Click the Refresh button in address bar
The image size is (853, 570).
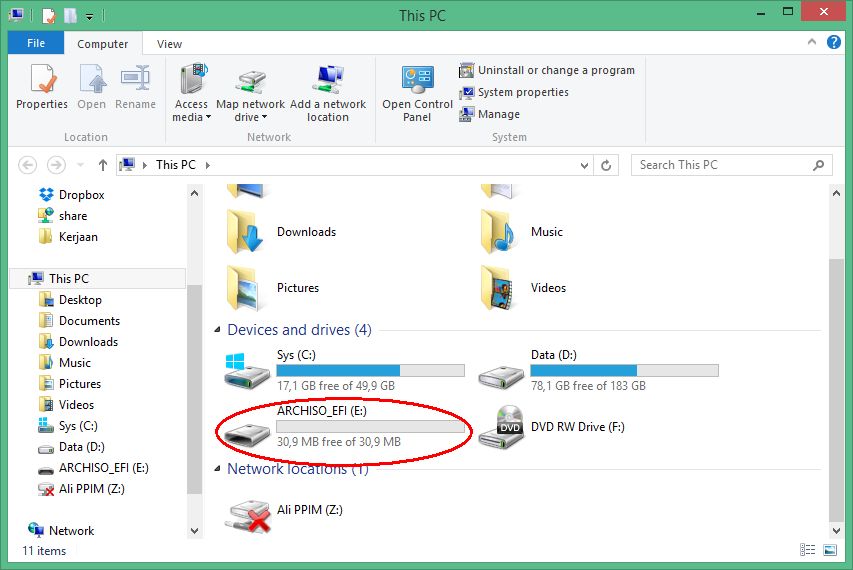[x=607, y=165]
